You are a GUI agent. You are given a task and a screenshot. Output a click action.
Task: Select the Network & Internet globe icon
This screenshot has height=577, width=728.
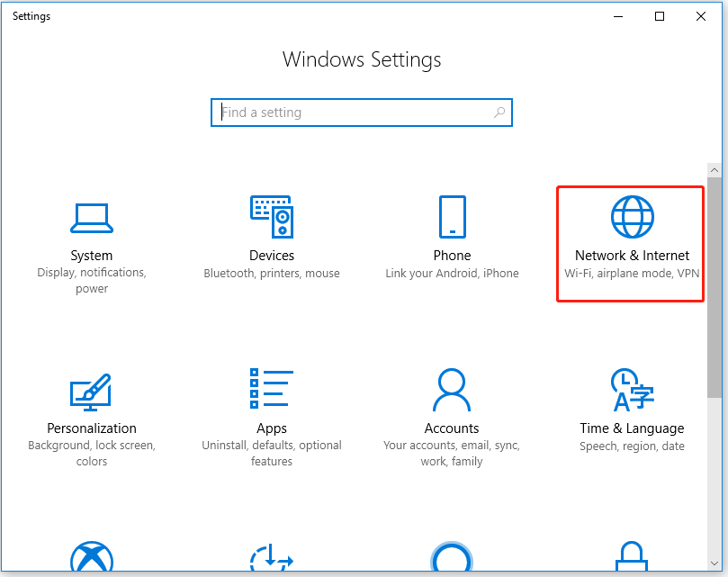point(632,217)
